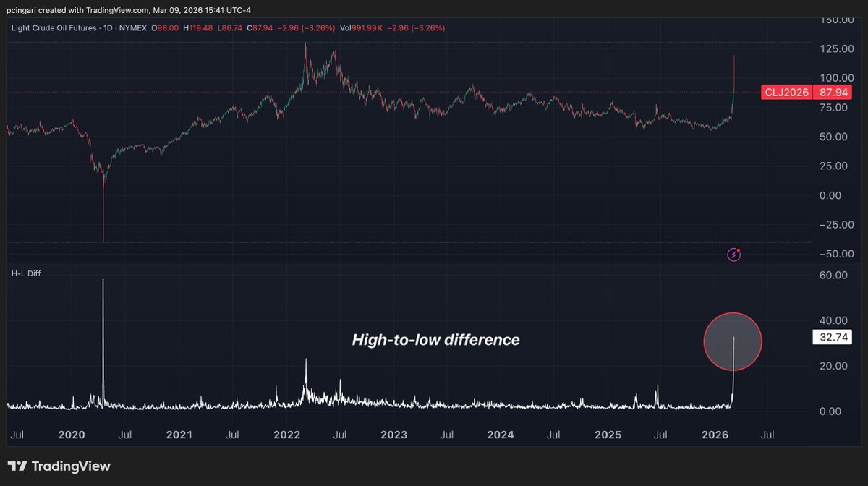Click the Vol991.99K volume readout
This screenshot has height=486, width=868.
(363, 27)
